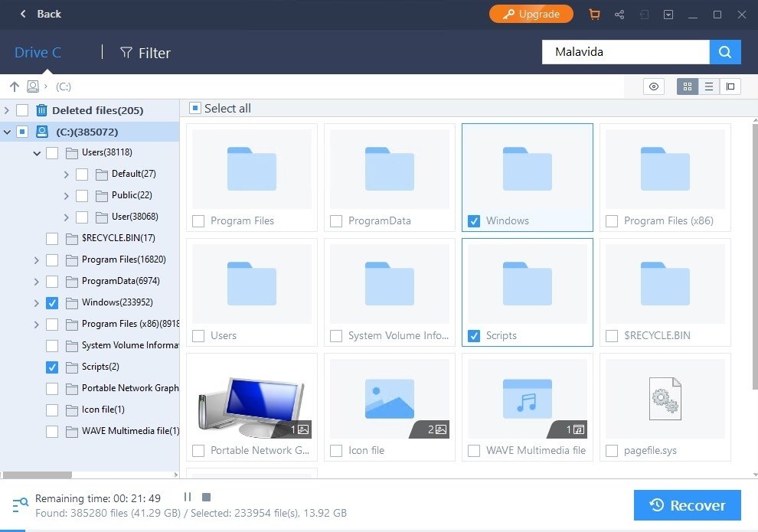Collapse the (C:) drive node
758x532 pixels.
[6, 131]
